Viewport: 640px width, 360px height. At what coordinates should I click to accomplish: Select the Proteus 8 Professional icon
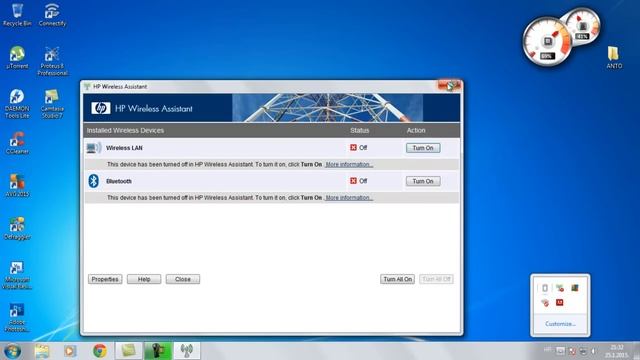coord(52,61)
